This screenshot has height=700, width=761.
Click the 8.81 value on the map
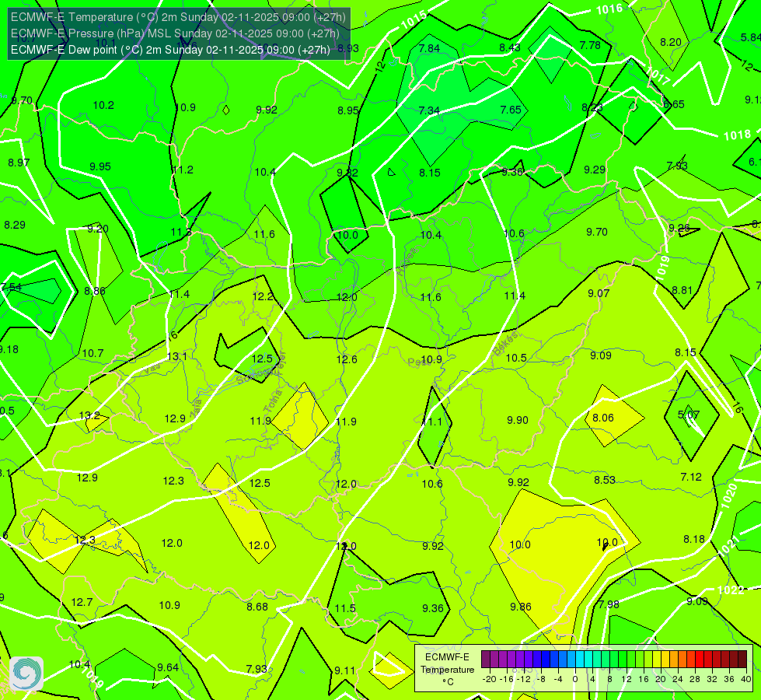pos(682,290)
